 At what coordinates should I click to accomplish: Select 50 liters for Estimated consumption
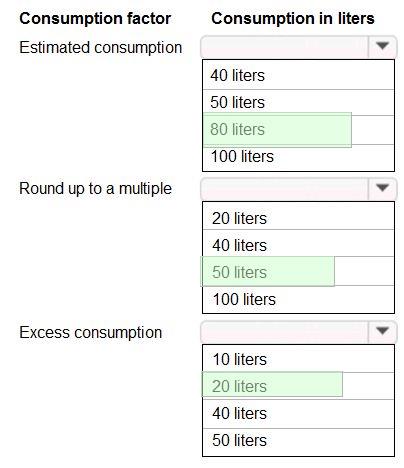[298, 102]
